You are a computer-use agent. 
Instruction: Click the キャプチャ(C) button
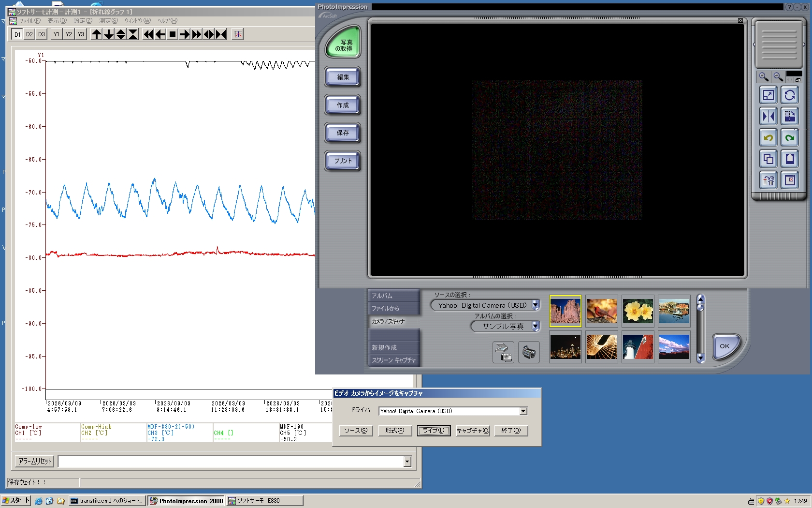473,431
